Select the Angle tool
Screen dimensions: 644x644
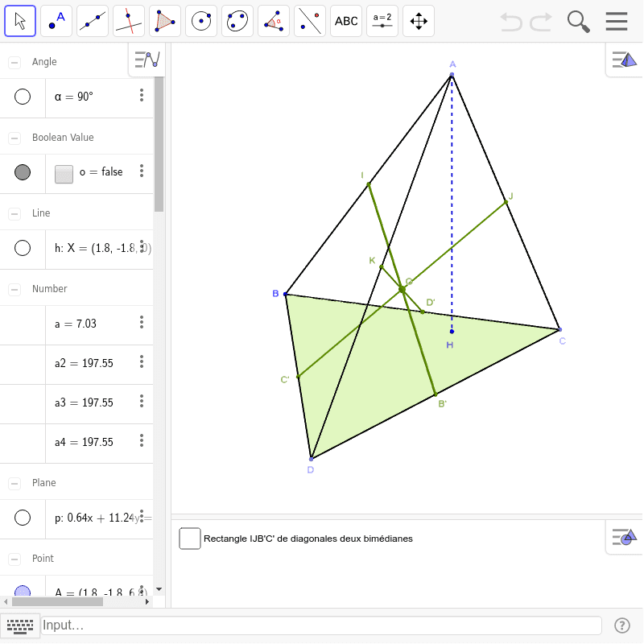pos(274,21)
